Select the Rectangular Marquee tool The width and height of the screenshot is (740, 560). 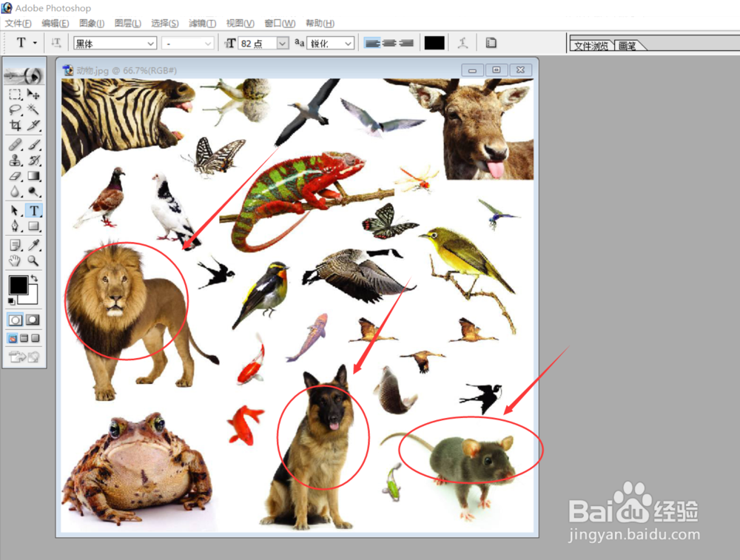click(x=15, y=95)
